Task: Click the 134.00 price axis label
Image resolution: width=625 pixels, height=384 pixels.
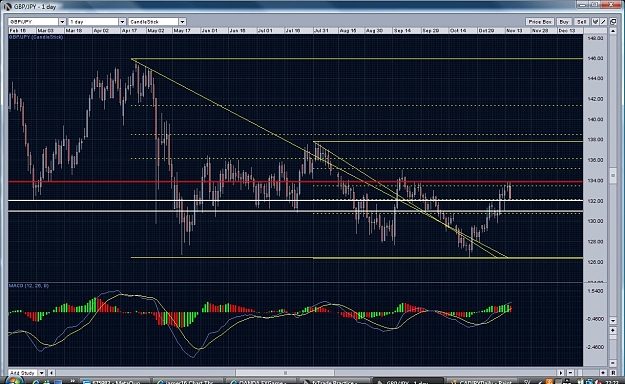Action: click(x=596, y=180)
